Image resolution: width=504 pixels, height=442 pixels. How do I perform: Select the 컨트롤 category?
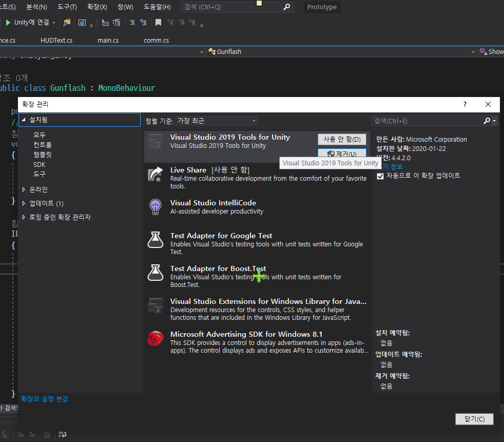43,145
